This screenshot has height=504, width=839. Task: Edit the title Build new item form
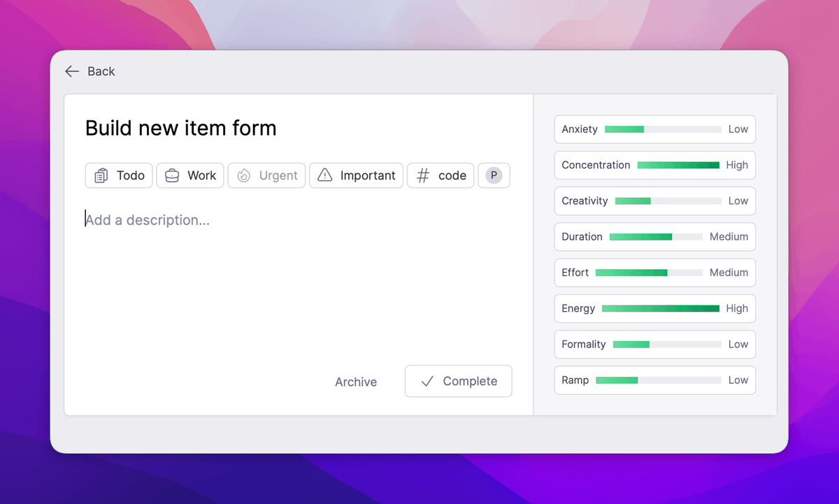(181, 128)
